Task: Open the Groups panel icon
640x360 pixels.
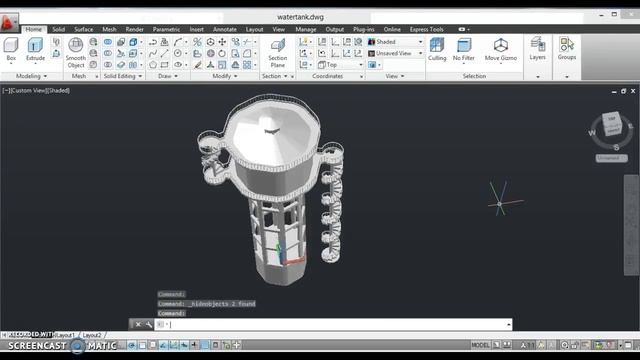Action: (x=567, y=49)
